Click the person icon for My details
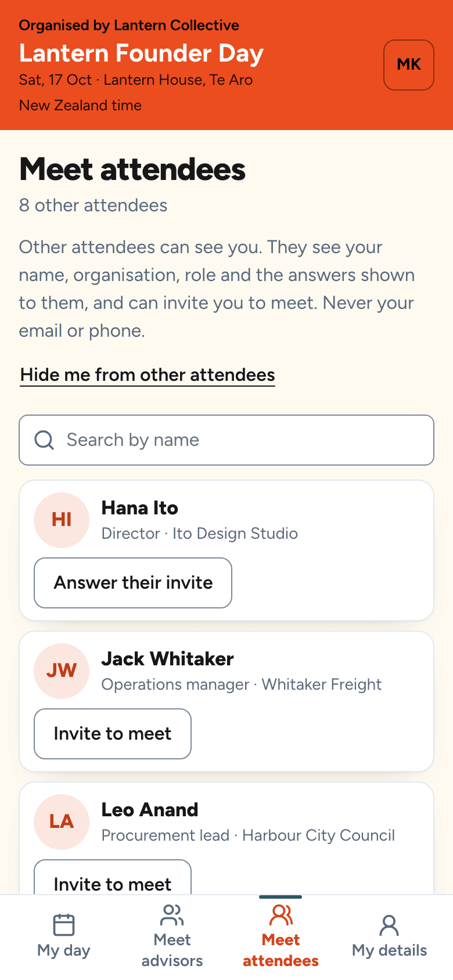This screenshot has width=453, height=980. (x=389, y=925)
